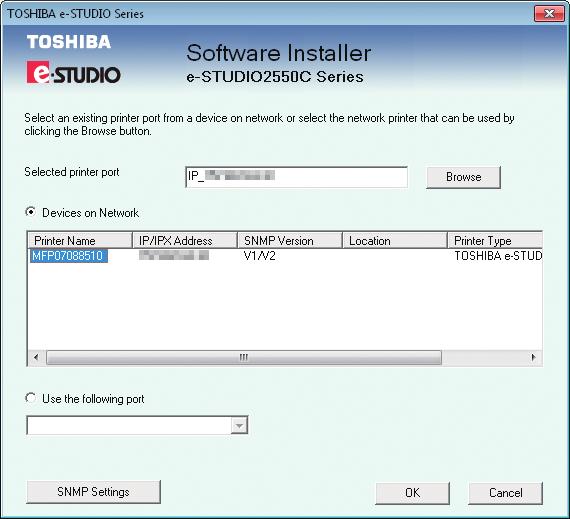Image resolution: width=570 pixels, height=519 pixels.
Task: Click the blurred IP address cell of MFP07088510
Action: click(174, 256)
